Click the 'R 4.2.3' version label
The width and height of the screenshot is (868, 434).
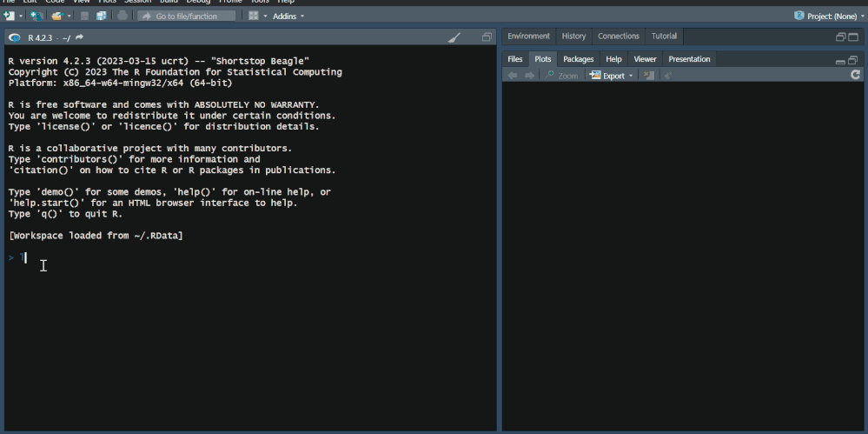pyautogui.click(x=42, y=37)
